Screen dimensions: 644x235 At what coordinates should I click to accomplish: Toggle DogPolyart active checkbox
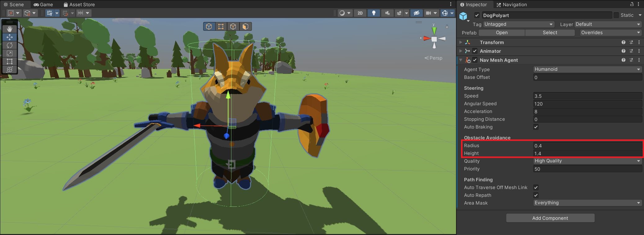477,15
